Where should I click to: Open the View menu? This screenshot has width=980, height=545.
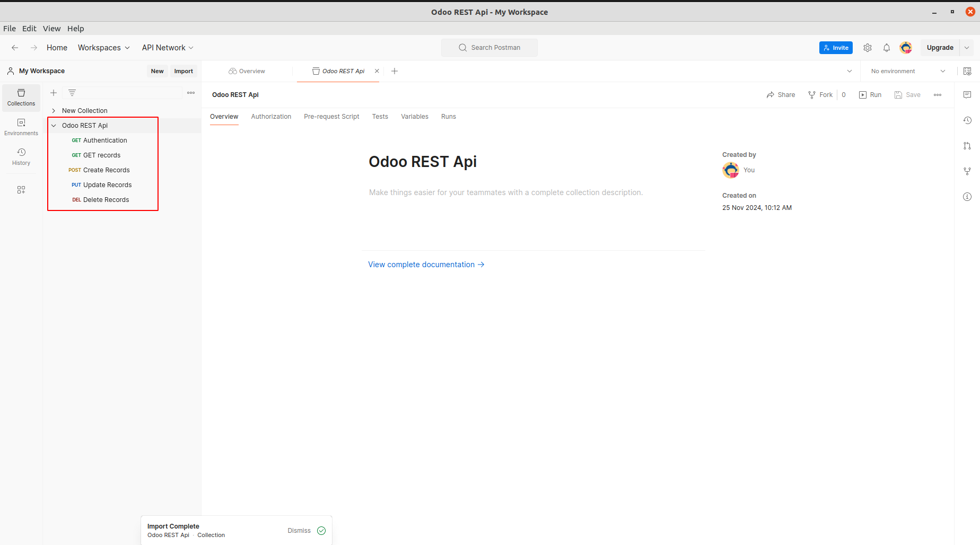click(x=51, y=29)
